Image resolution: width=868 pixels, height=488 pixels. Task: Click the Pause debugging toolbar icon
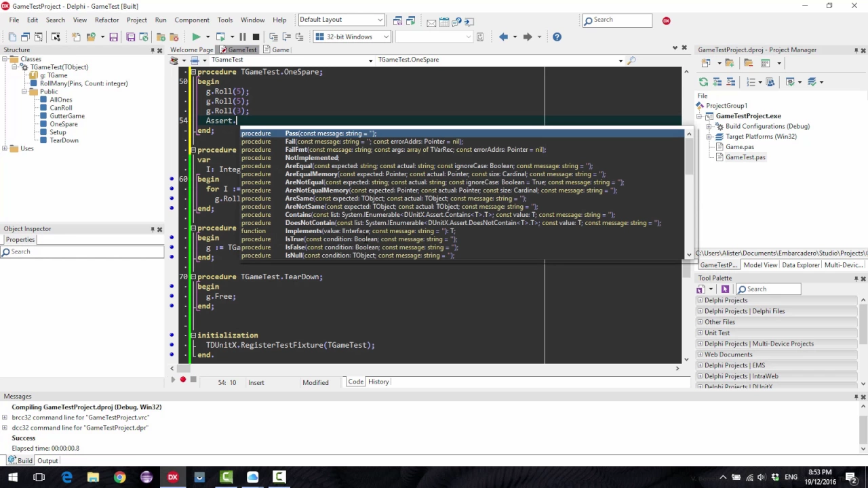coord(242,37)
